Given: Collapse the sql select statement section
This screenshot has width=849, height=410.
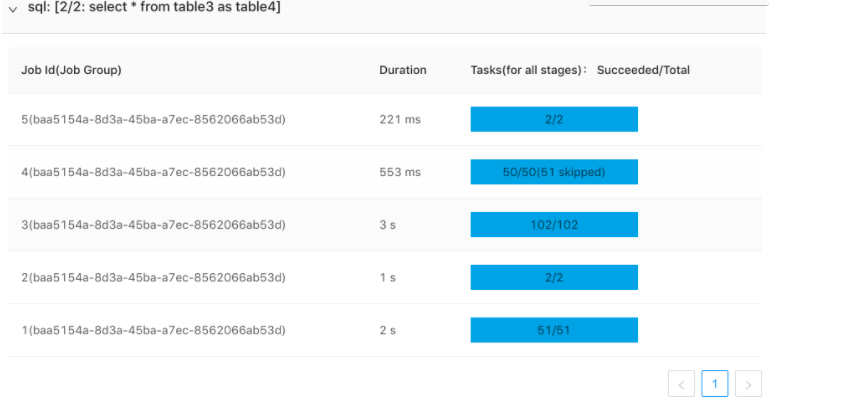Looking at the screenshot, I should click(x=12, y=8).
